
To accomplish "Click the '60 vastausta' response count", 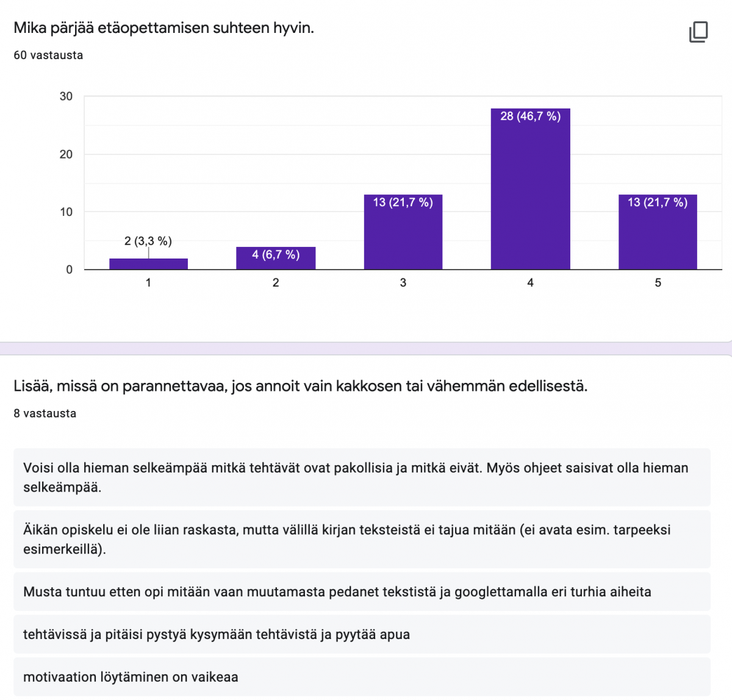I will 48,55.
